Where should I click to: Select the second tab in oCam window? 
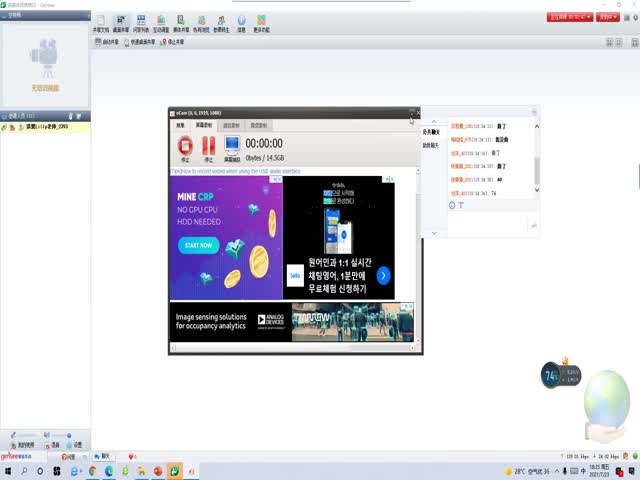(203, 125)
